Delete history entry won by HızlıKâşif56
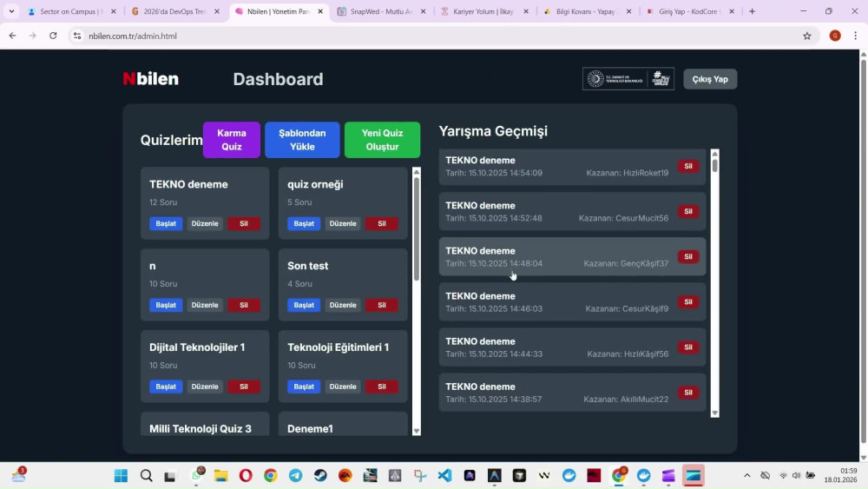The image size is (868, 489). coord(688,347)
